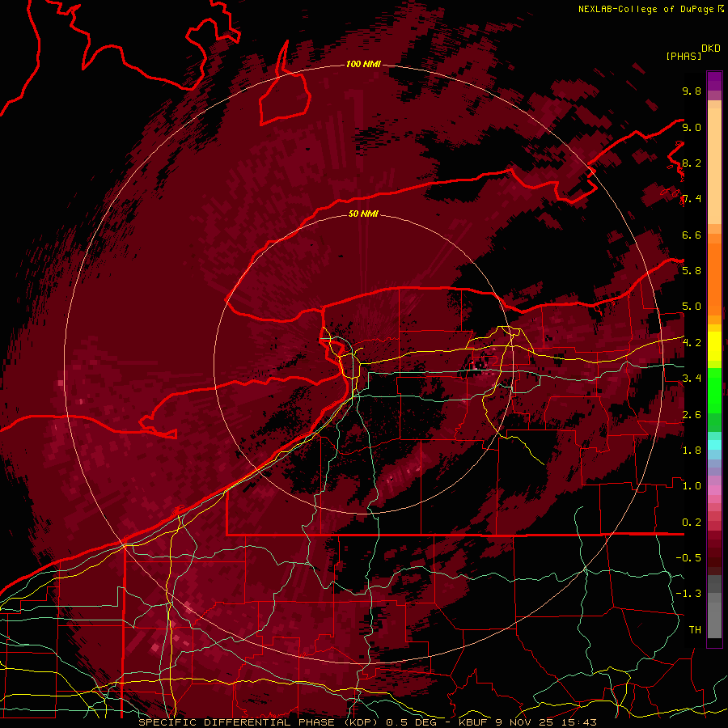The image size is (728, 728).
Task: Click the 5.0 value on color scale
Action: [692, 307]
